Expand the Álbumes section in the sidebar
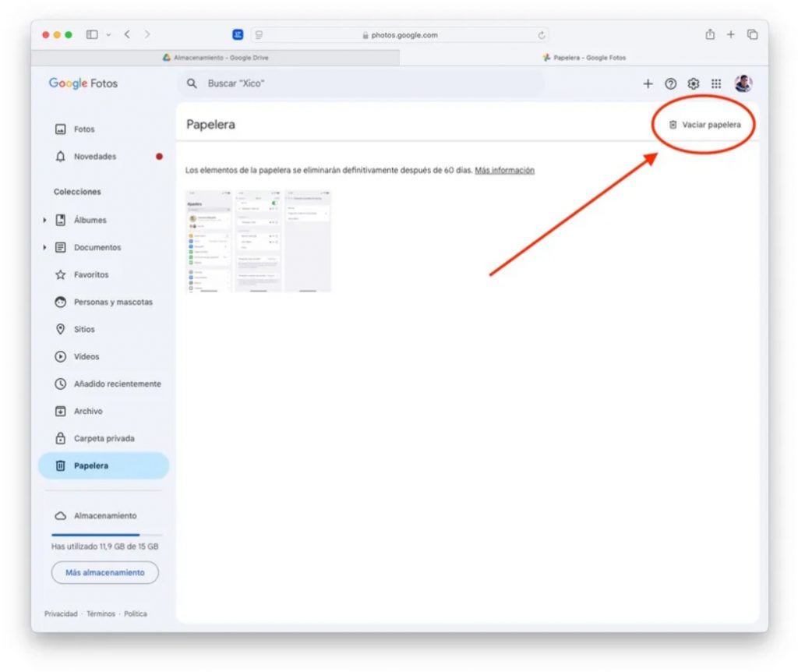Image resolution: width=798 pixels, height=672 pixels. tap(45, 220)
